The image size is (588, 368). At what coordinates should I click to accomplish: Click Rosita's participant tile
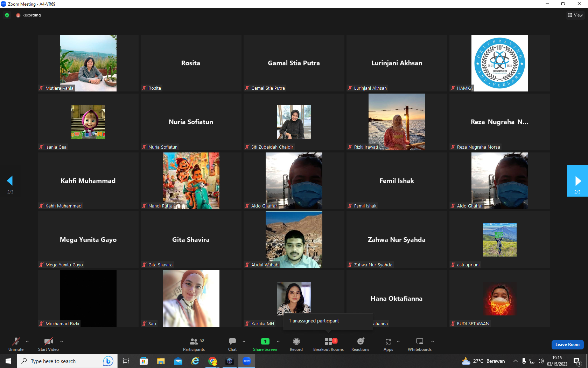click(191, 63)
